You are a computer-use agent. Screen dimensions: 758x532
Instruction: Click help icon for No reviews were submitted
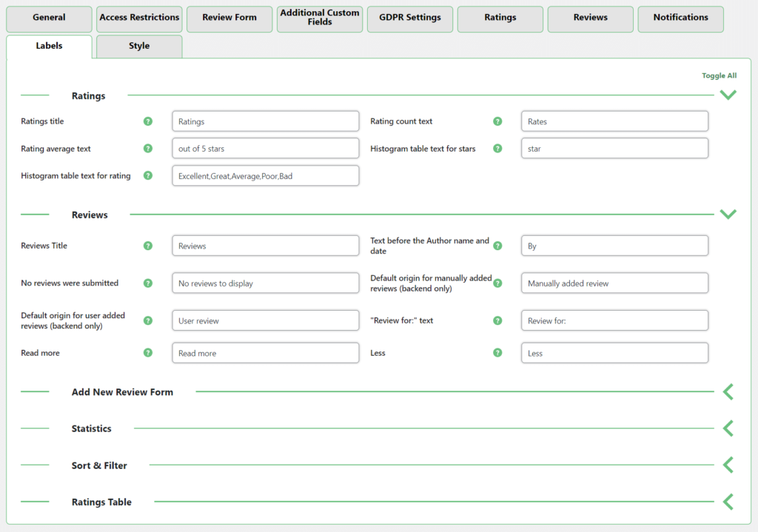point(148,283)
